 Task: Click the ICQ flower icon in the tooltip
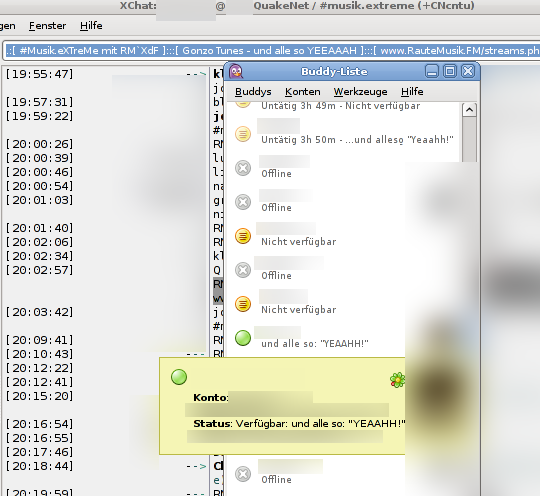pyautogui.click(x=397, y=380)
